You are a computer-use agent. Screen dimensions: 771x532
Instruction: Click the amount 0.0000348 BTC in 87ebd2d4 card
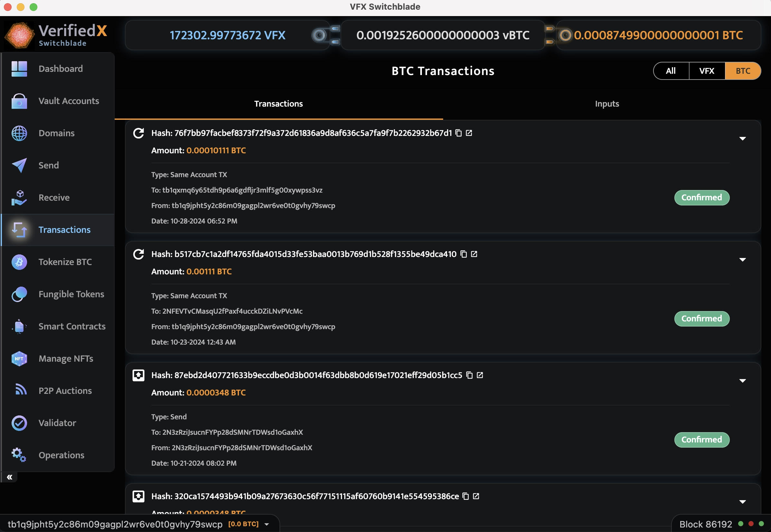click(216, 393)
